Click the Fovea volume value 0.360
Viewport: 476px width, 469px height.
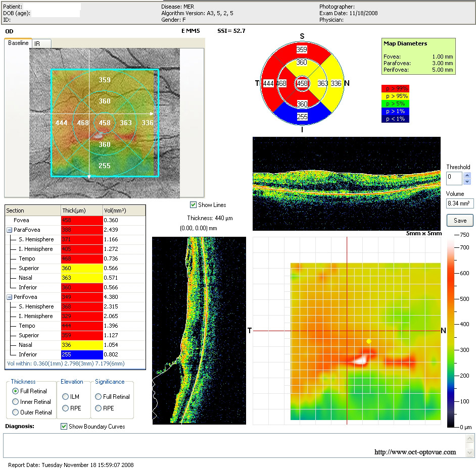click(111, 220)
